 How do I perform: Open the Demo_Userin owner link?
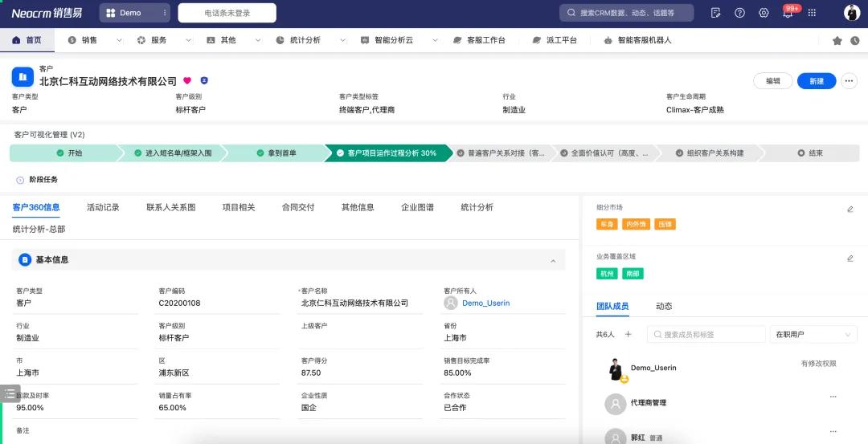pyautogui.click(x=485, y=303)
